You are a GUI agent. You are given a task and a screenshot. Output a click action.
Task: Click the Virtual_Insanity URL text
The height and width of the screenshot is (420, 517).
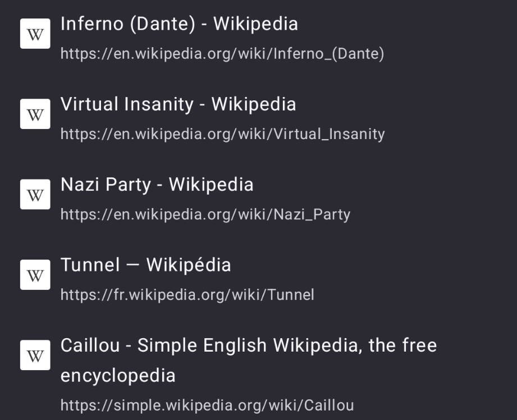pos(222,134)
